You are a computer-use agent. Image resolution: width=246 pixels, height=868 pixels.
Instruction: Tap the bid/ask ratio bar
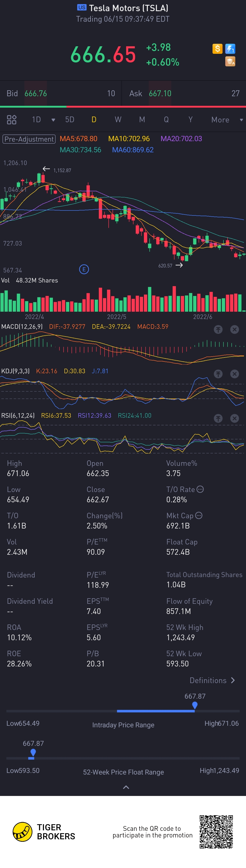[123, 106]
